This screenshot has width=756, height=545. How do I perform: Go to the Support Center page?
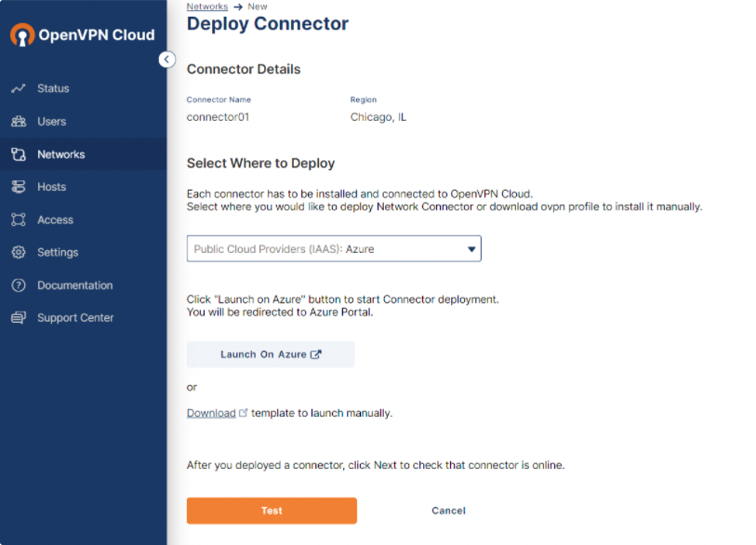coord(75,318)
